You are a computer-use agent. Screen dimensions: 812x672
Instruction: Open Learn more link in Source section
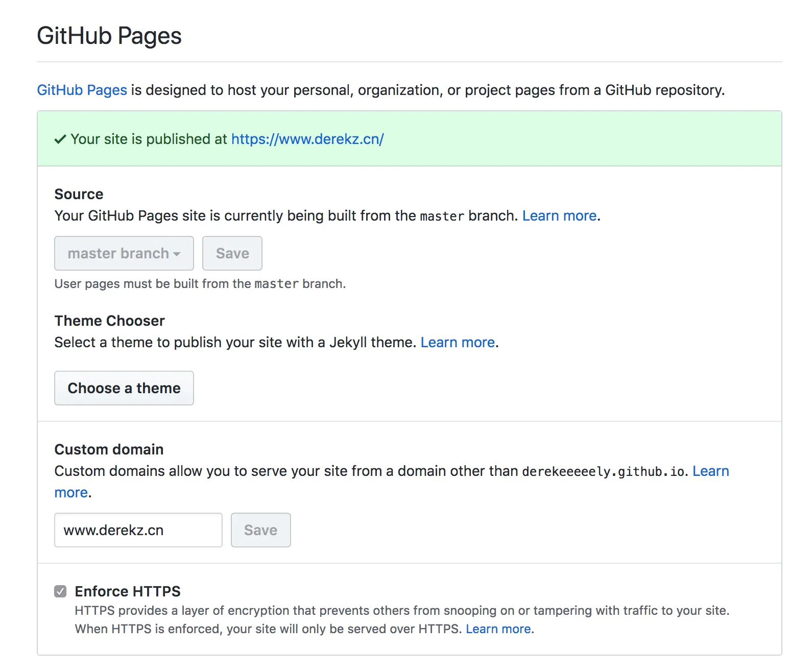point(559,216)
